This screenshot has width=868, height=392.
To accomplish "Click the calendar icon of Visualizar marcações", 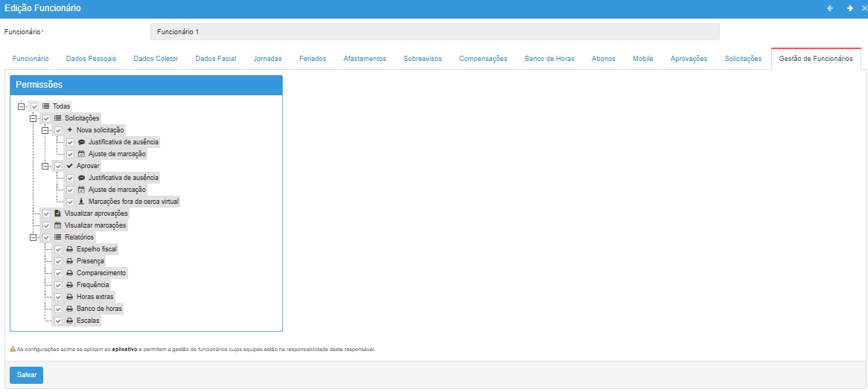I will [58, 225].
